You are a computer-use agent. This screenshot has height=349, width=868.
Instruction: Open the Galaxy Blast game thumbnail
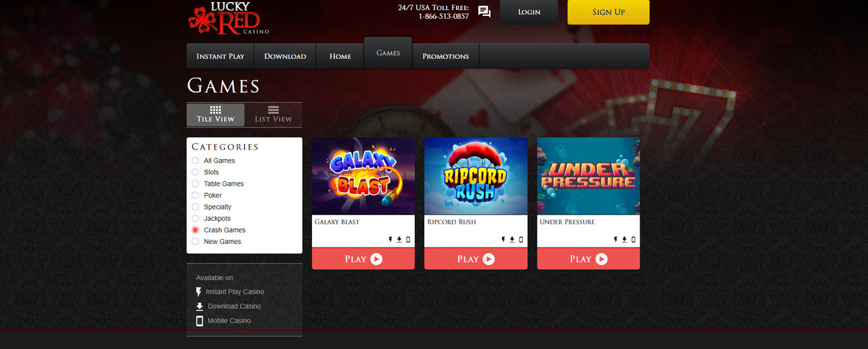coord(363,176)
